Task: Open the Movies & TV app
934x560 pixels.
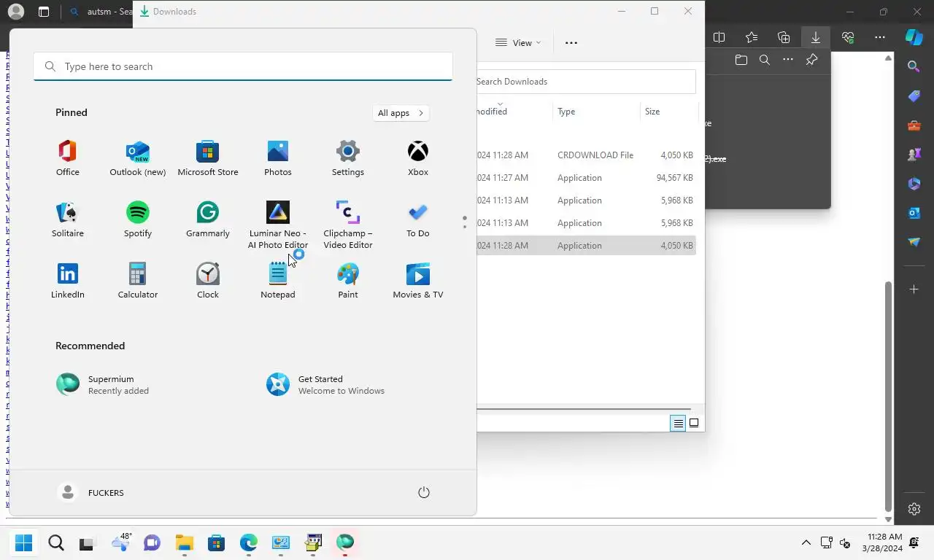Action: coord(418,281)
